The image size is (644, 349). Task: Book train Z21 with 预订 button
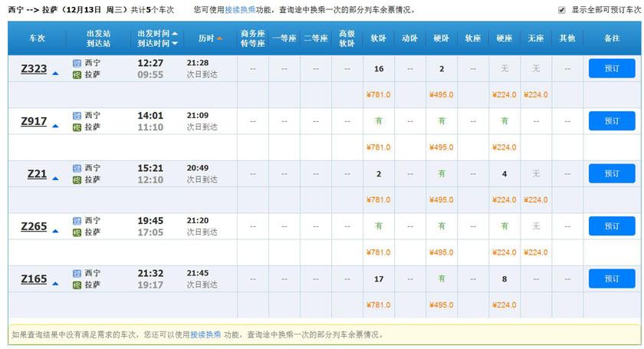[x=612, y=173]
